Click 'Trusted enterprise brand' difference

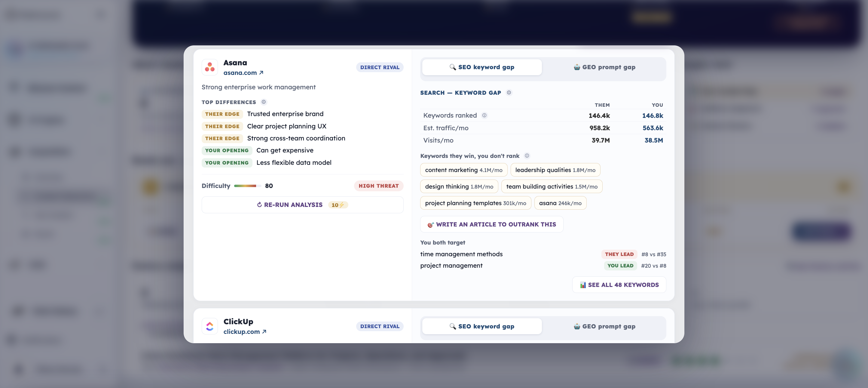tap(285, 114)
